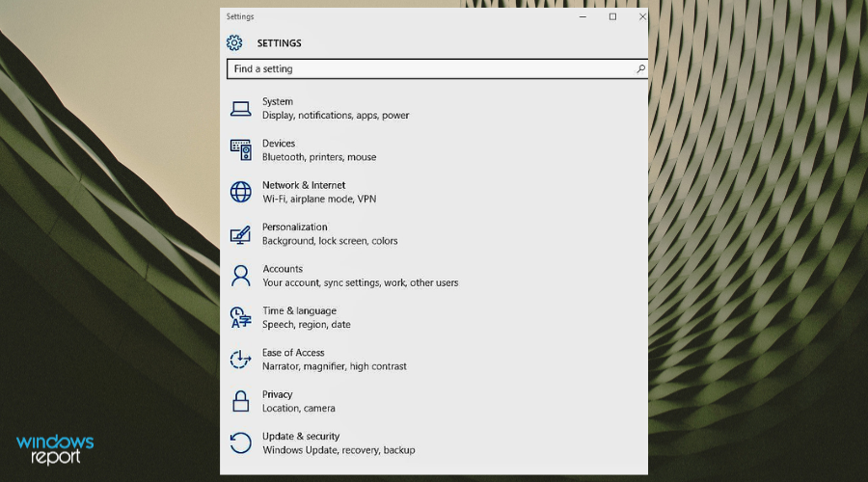Open the Personalization category title
The image size is (868, 482).
pyautogui.click(x=294, y=227)
